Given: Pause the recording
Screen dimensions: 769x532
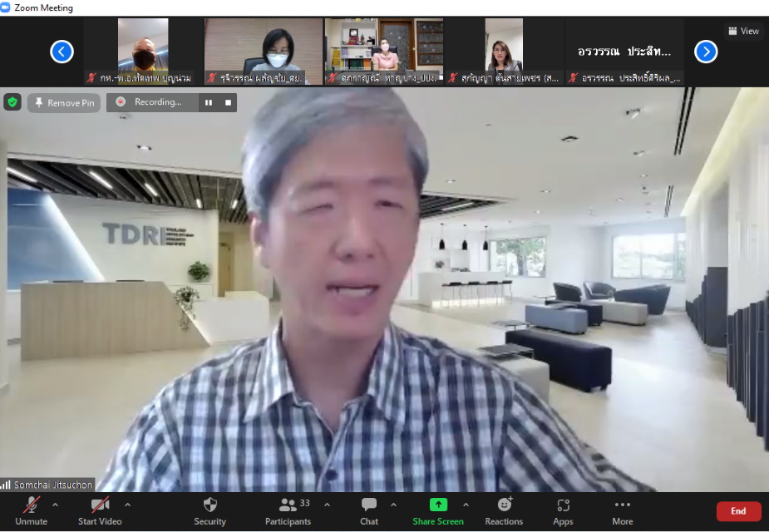Looking at the screenshot, I should click(x=209, y=102).
